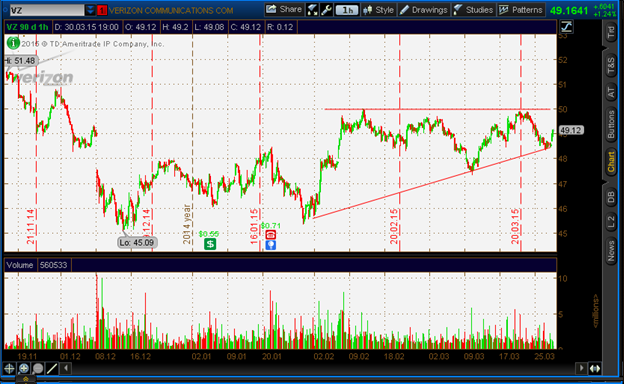The width and height of the screenshot is (624, 386).
Task: Click the D: 30.03.15 19:00 field
Action: click(x=86, y=27)
